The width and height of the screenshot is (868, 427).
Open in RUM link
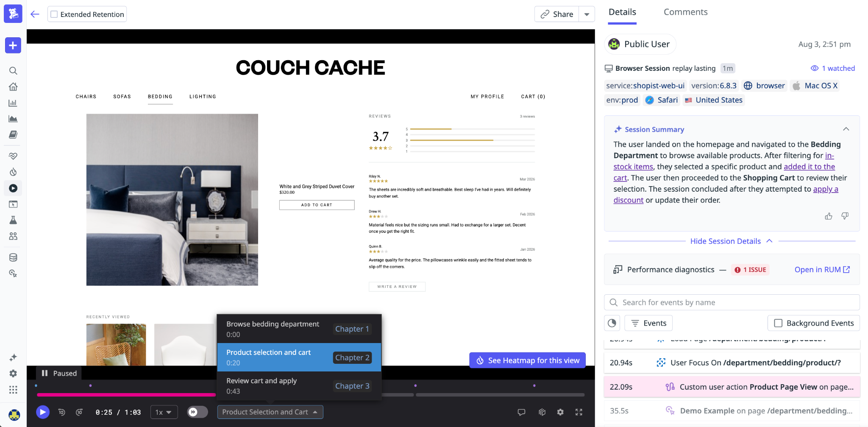pos(822,270)
